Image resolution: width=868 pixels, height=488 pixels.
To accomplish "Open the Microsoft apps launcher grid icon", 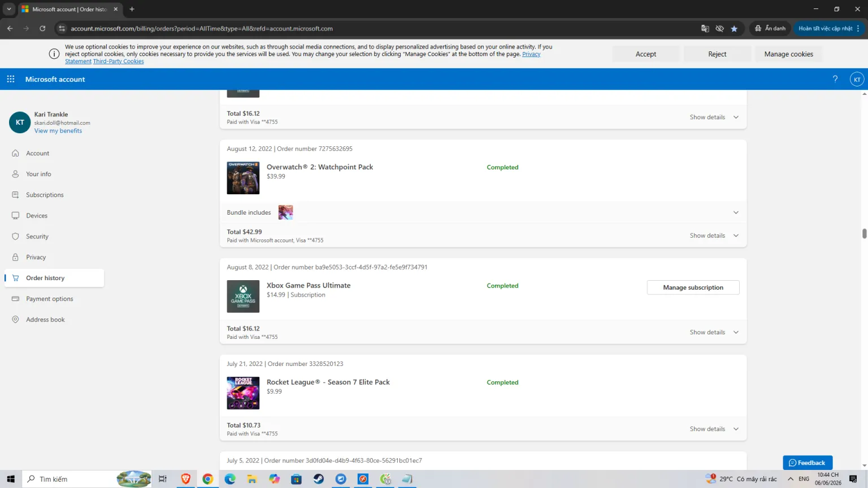I will click(x=11, y=79).
